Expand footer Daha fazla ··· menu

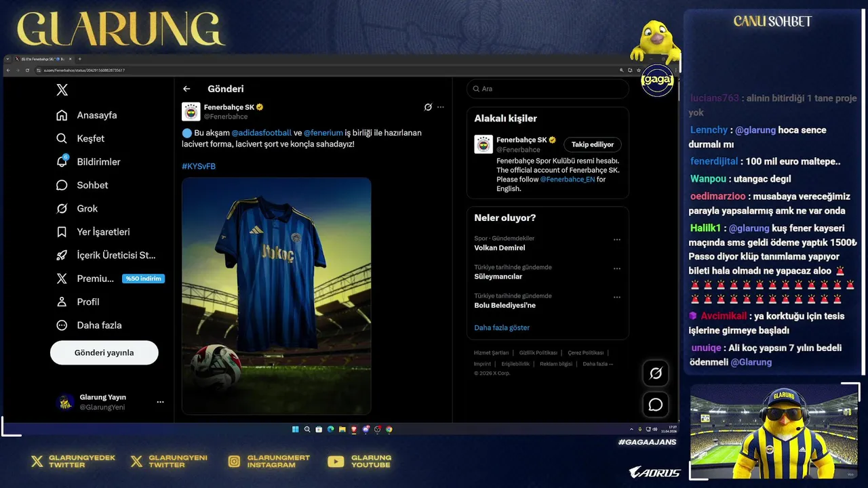click(597, 364)
